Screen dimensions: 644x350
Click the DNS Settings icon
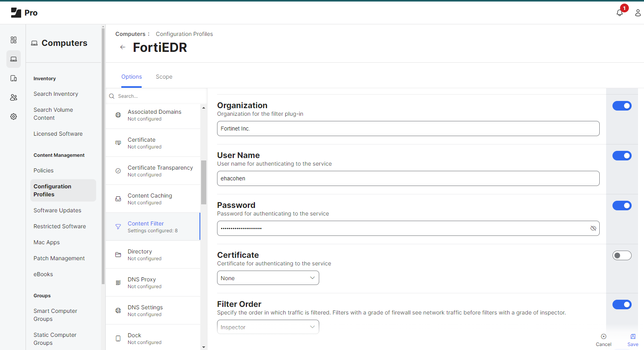[x=118, y=310]
